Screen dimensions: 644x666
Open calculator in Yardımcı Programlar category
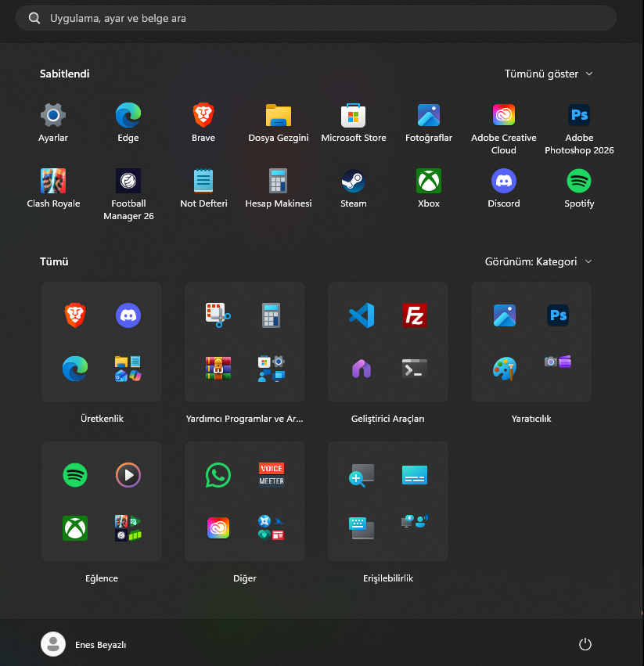[271, 315]
